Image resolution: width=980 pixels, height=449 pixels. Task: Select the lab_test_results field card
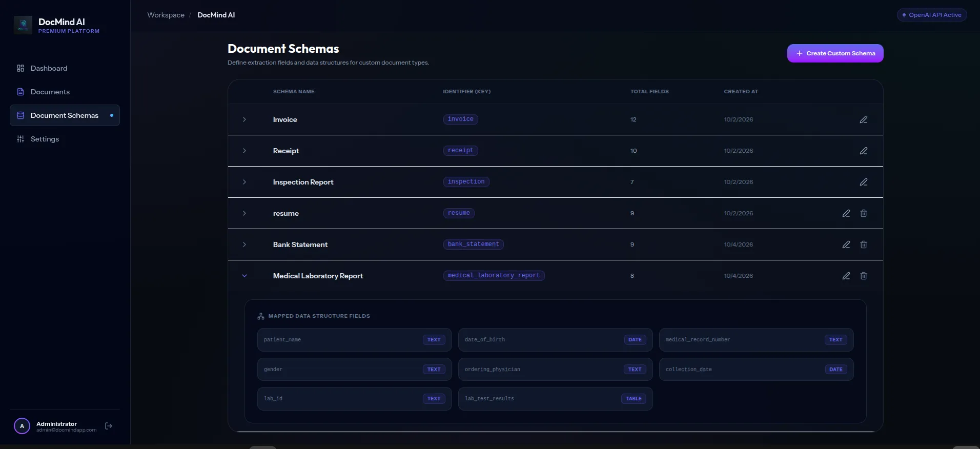tap(555, 399)
